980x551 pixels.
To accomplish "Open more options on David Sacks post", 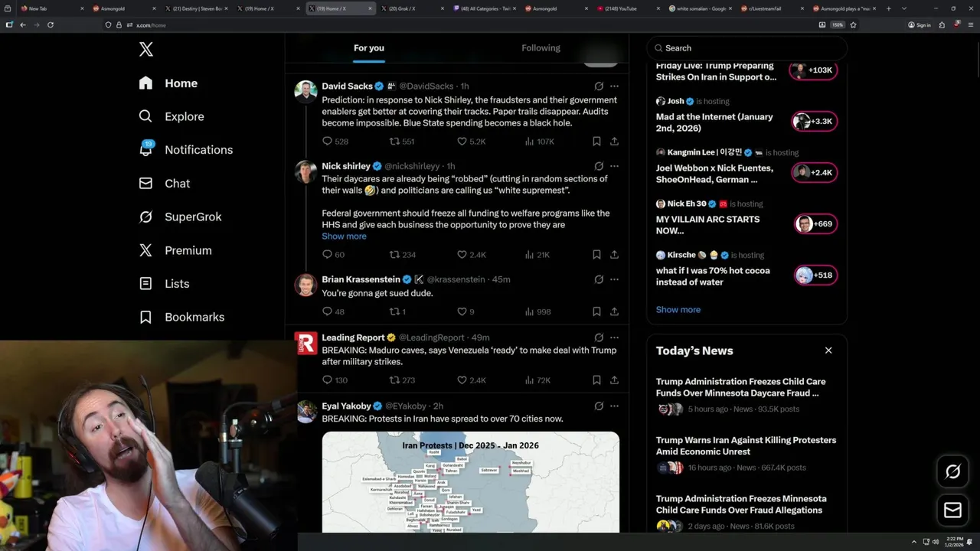I will coord(614,86).
